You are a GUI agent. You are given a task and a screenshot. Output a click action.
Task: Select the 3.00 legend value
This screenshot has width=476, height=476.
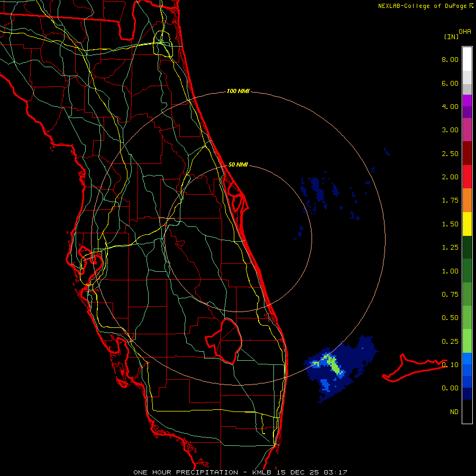click(450, 130)
